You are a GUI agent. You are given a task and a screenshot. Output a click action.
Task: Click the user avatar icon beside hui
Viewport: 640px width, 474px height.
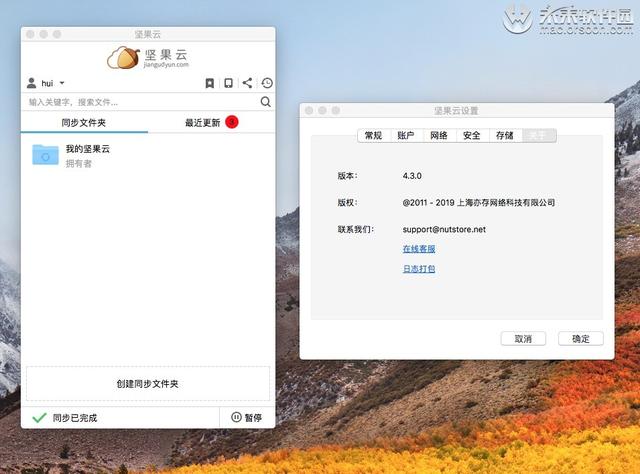click(31, 83)
